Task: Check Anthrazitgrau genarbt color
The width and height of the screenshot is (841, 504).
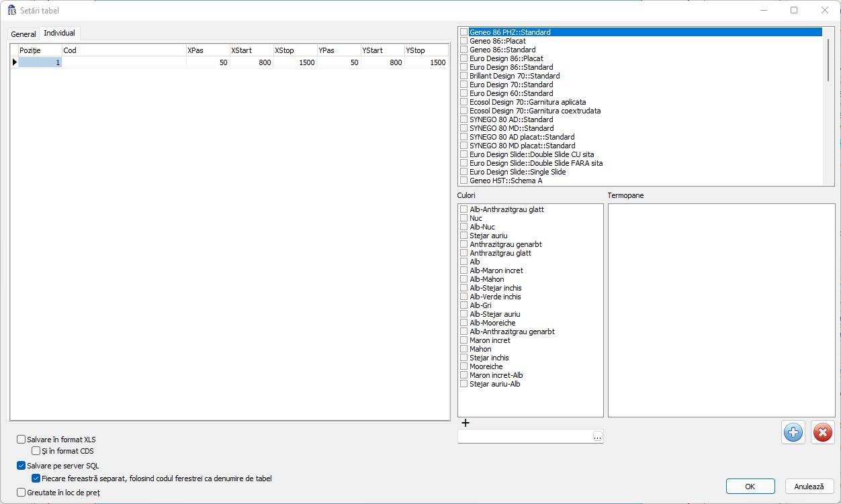Action: [463, 244]
